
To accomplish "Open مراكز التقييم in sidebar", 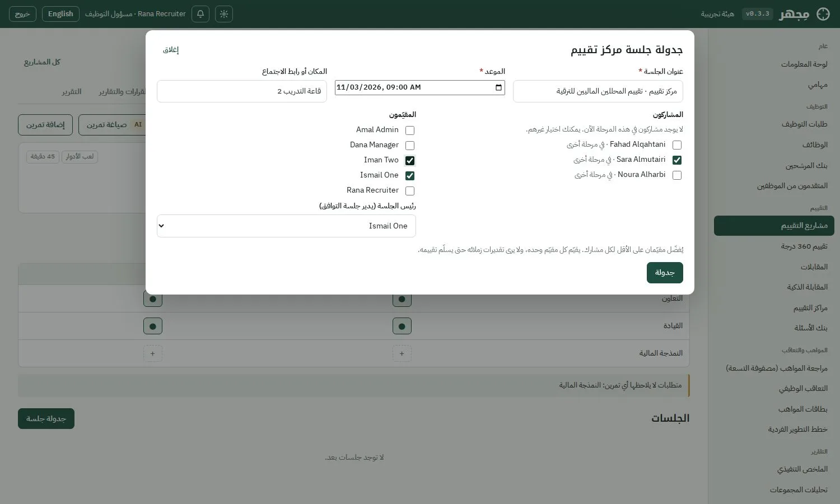I will click(x=774, y=308).
